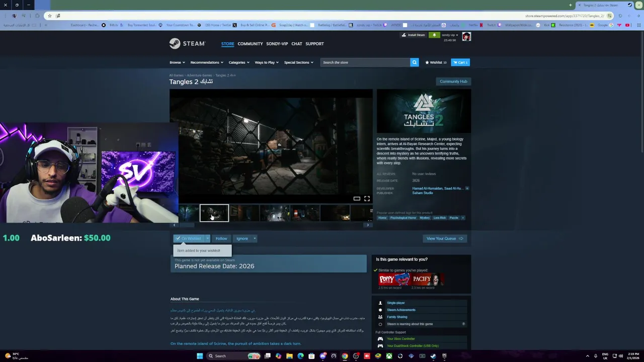Open the Hamad Al-Humaidan developer link
644x362 pixels.
click(x=427, y=188)
